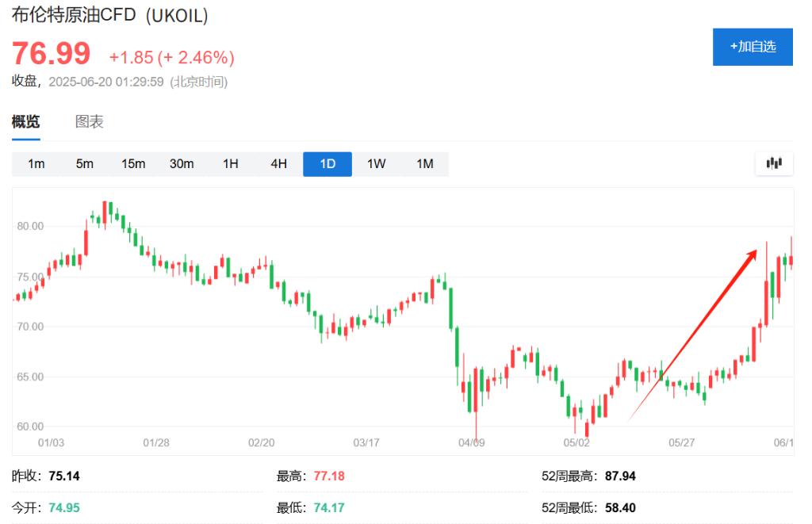Click the +加自选 button
The image size is (812, 524).
[753, 47]
